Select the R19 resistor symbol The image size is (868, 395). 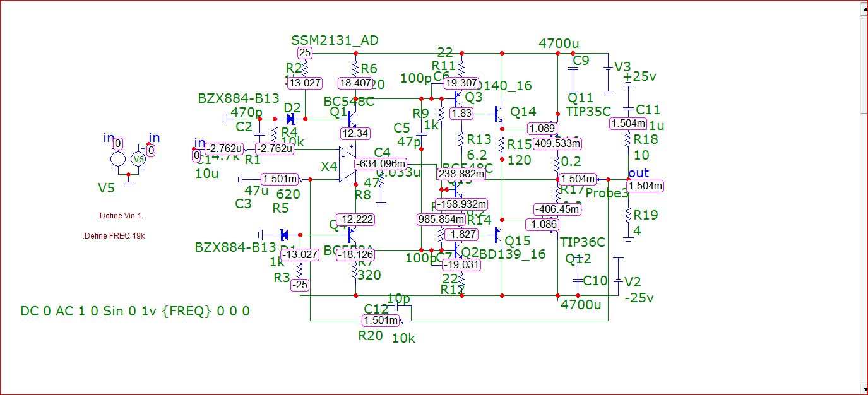pos(628,215)
